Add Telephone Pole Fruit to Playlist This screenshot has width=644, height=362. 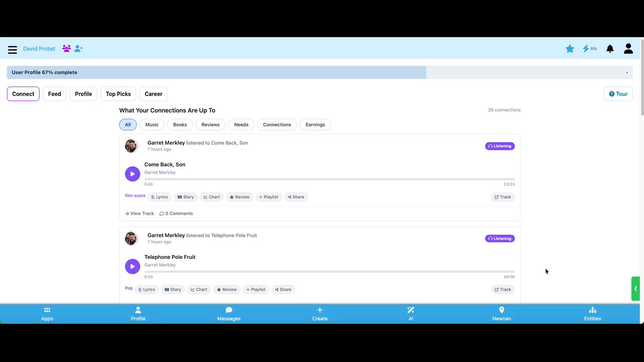point(256,290)
